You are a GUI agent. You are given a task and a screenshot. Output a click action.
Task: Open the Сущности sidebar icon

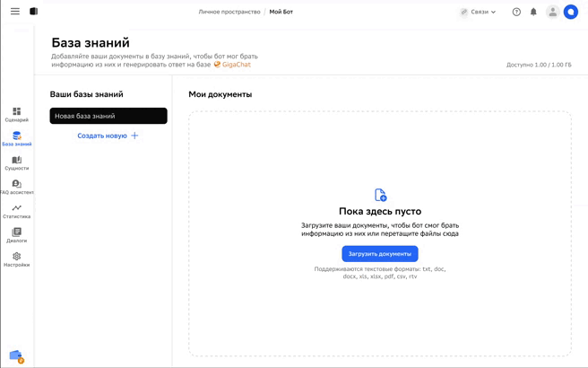pyautogui.click(x=16, y=160)
